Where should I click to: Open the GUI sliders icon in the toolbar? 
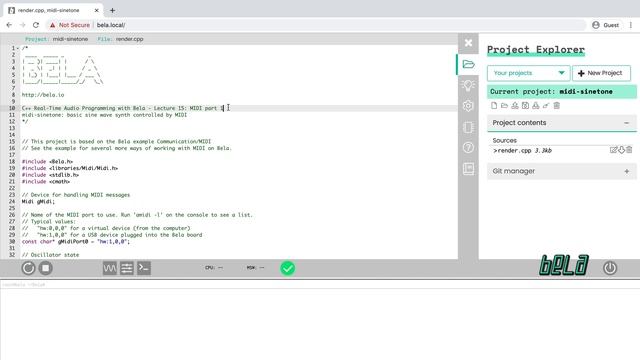[127, 268]
